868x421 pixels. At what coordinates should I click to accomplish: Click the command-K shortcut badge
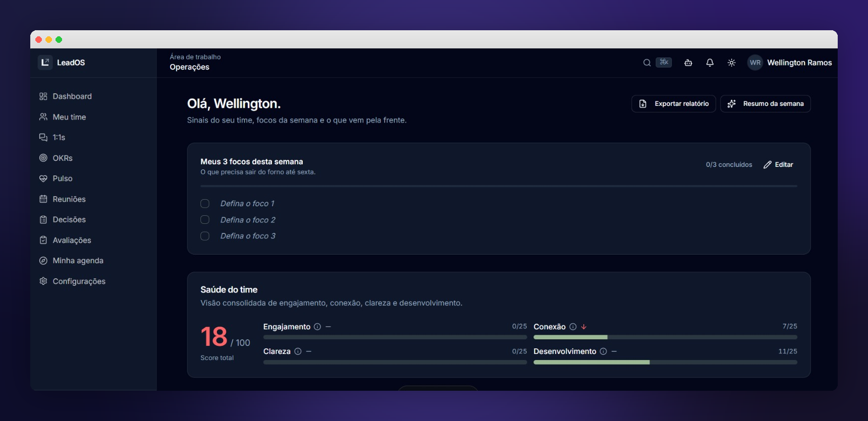pyautogui.click(x=664, y=62)
